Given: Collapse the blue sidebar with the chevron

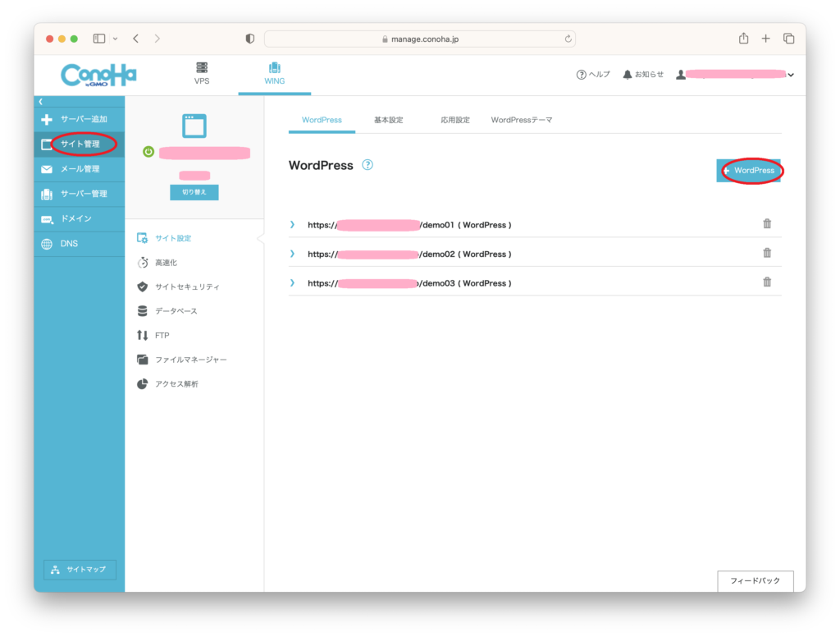Looking at the screenshot, I should point(41,101).
